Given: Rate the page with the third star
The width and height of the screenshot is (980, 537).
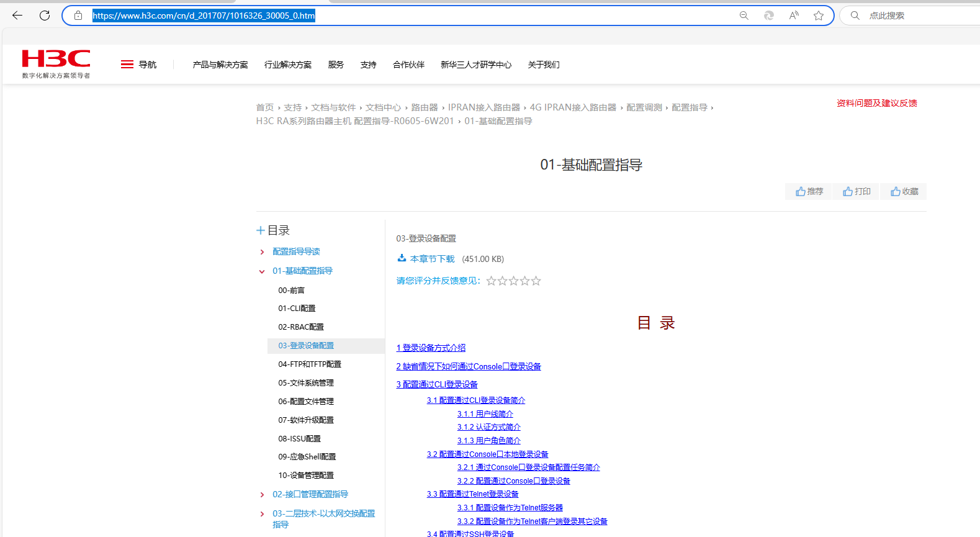Looking at the screenshot, I should (514, 281).
